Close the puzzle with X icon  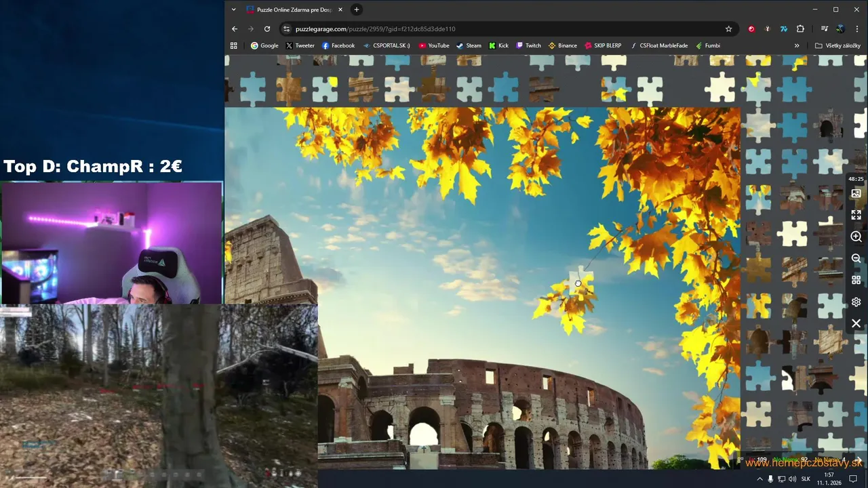[856, 323]
